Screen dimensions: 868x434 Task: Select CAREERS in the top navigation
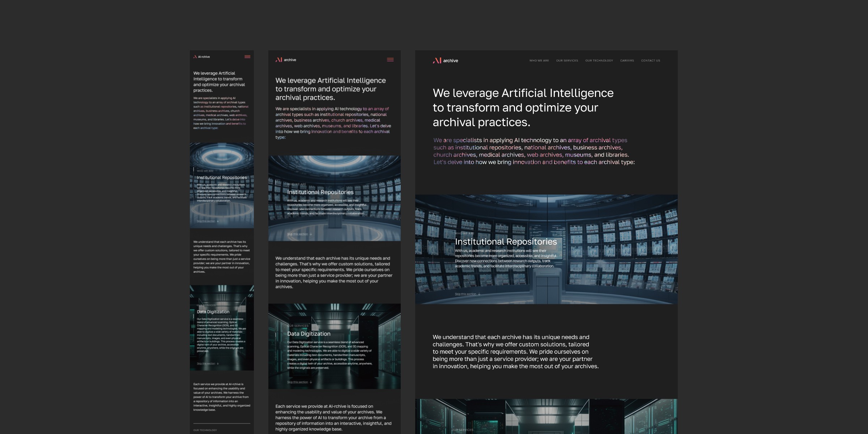[x=627, y=61]
